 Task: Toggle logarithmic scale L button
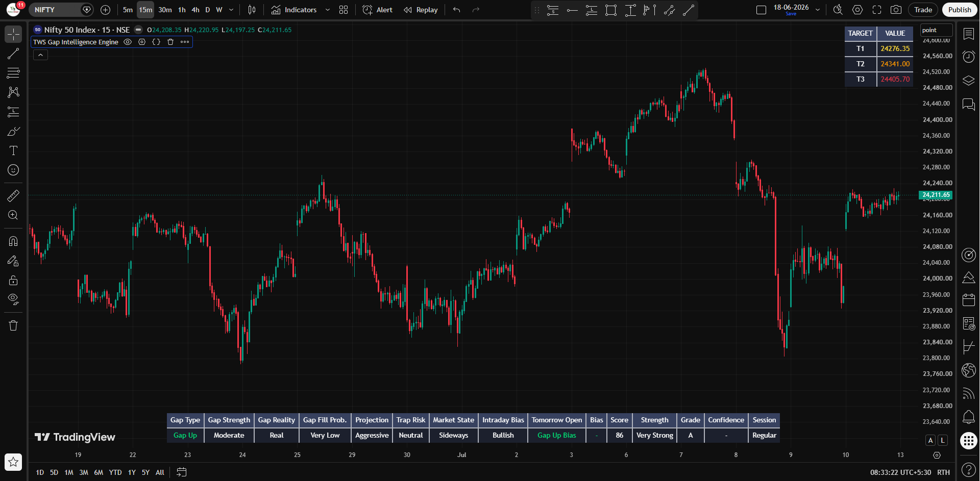[x=943, y=440]
